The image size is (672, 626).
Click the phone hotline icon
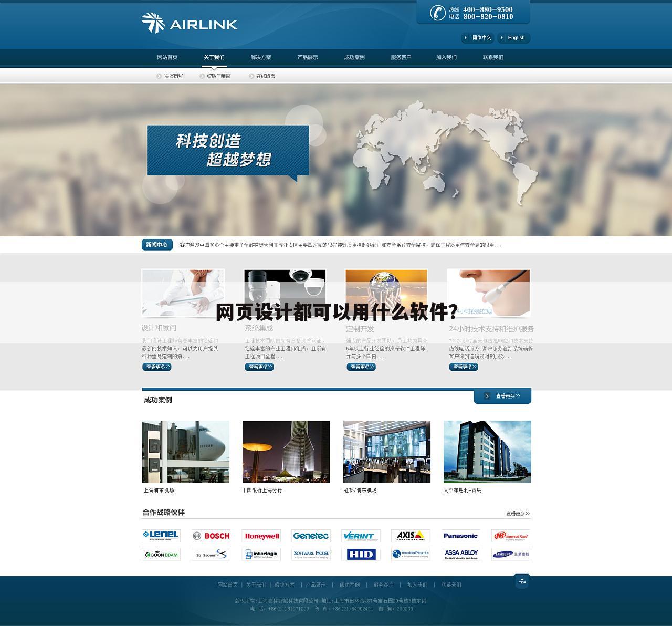pyautogui.click(x=437, y=13)
